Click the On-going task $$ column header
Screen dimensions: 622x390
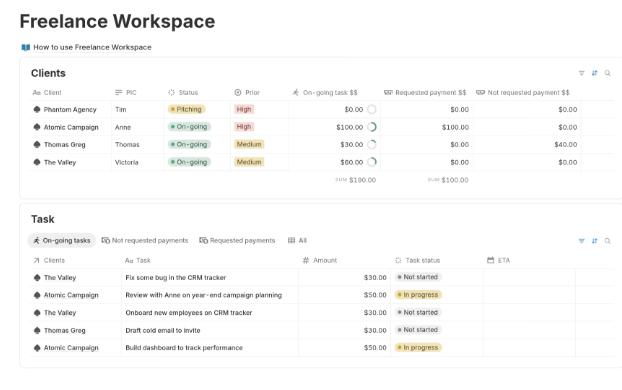tap(325, 92)
